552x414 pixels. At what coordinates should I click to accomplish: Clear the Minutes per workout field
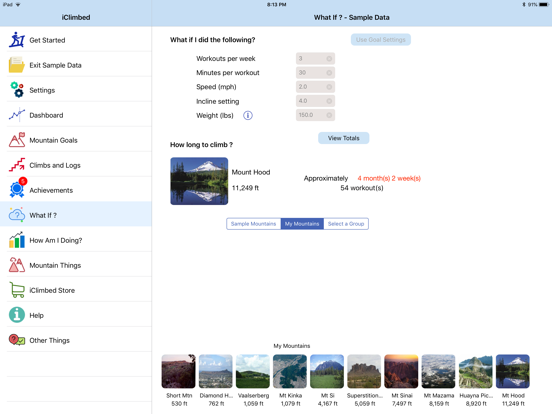click(x=329, y=73)
